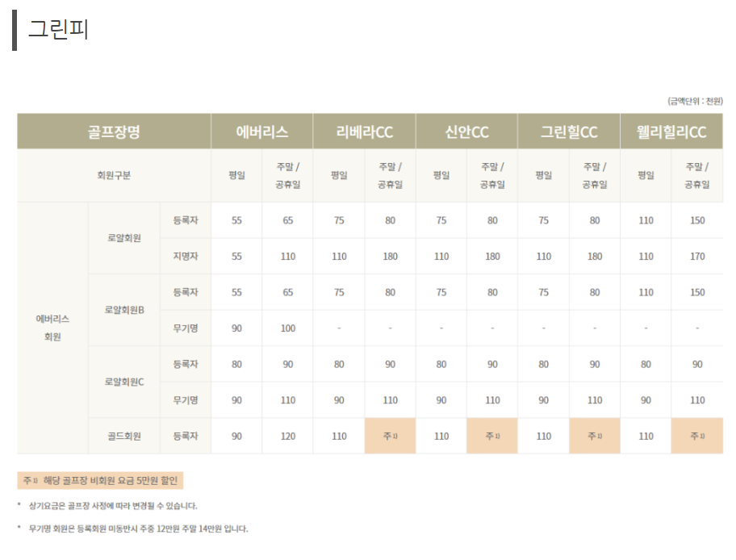
Task: Click the 주1) cell under 신안CC
Action: tap(492, 436)
